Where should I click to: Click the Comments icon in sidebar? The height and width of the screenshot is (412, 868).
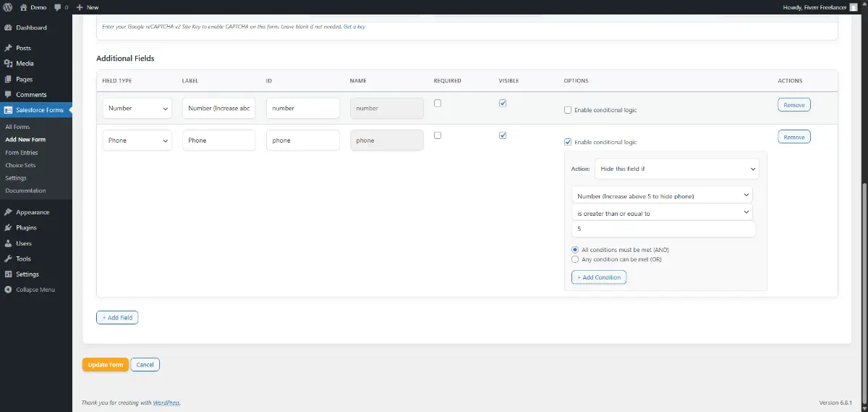click(8, 95)
